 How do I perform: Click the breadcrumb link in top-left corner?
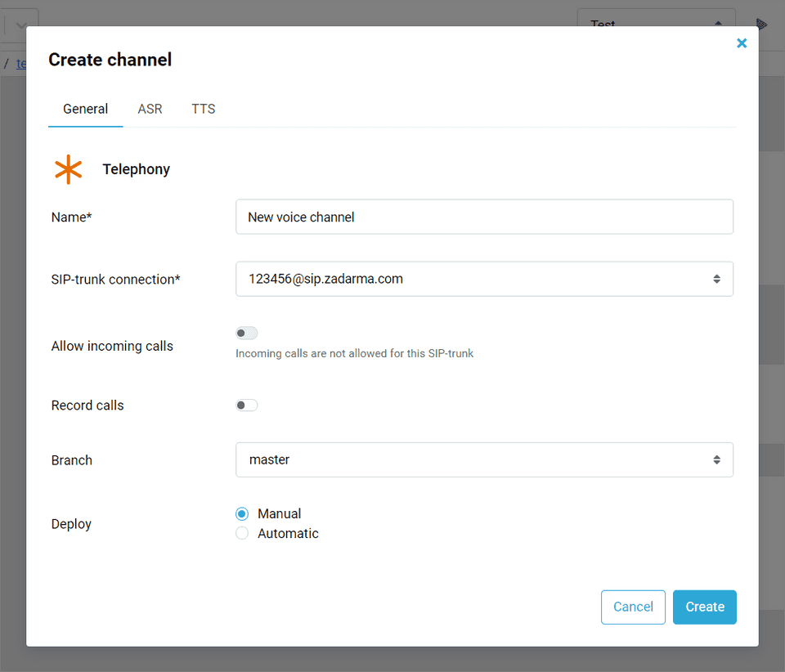point(20,63)
